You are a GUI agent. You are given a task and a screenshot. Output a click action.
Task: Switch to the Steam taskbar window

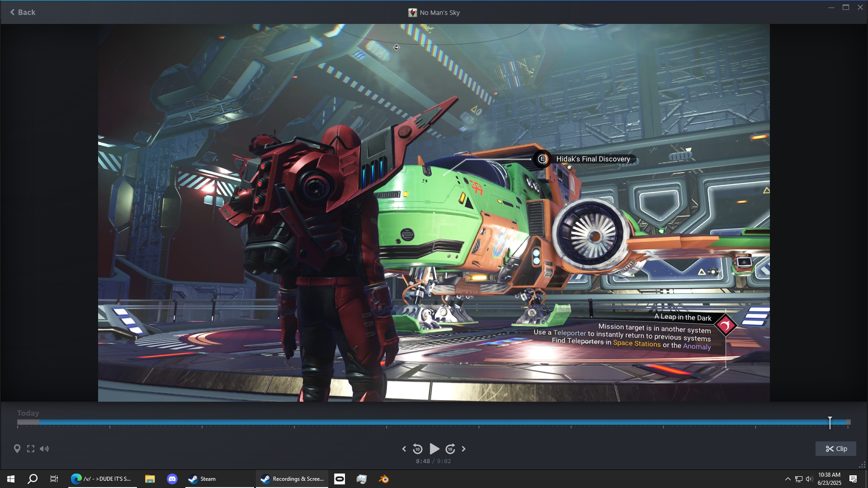coord(219,479)
